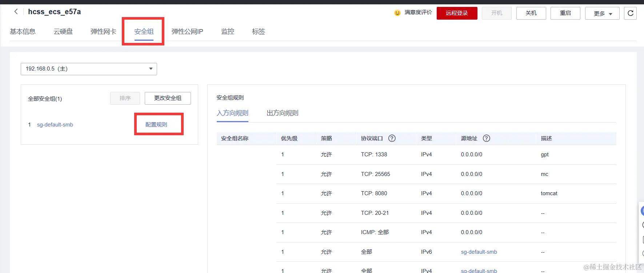Click the 描述 column header
Screen dimensions: 644x273
point(546,138)
